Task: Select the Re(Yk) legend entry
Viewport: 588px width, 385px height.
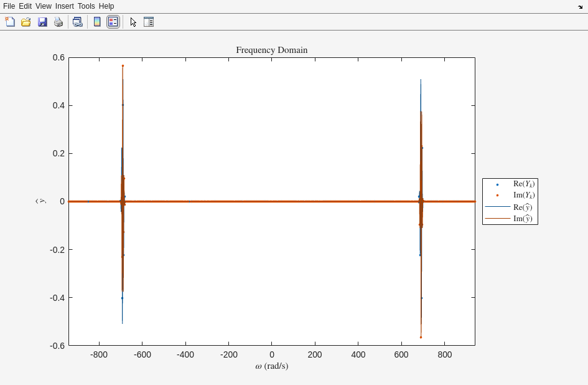Action: [523, 184]
